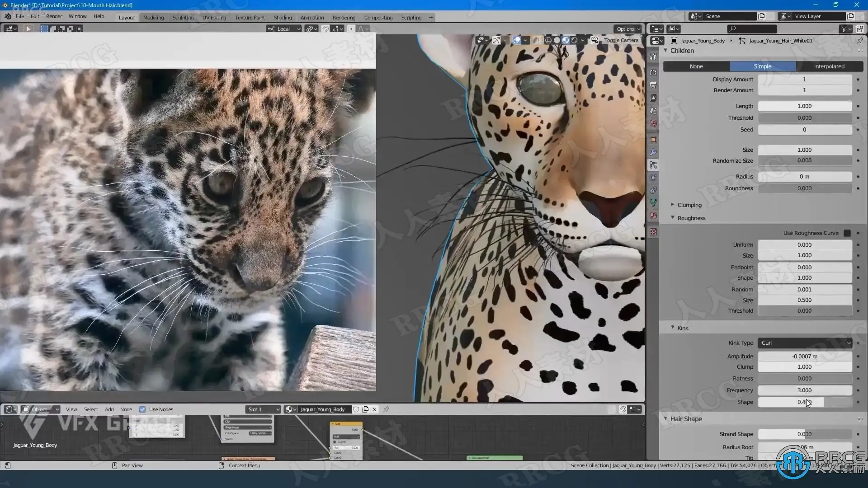Set children type to None
The height and width of the screenshot is (488, 868).
click(x=696, y=66)
